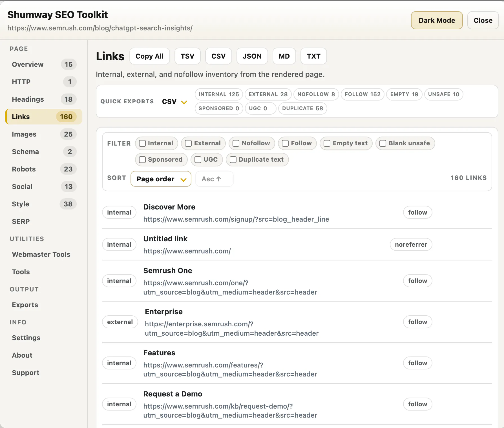Enable the Follow filter checkbox

point(285,143)
